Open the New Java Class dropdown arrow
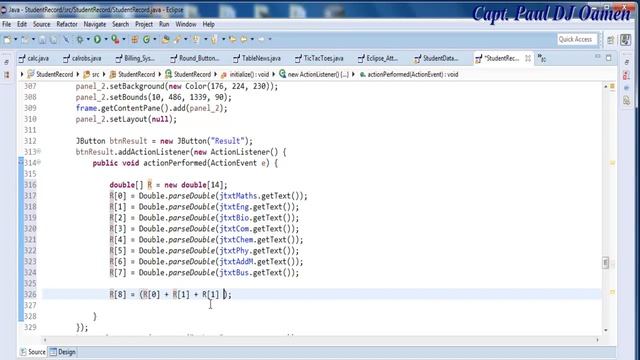Screen dimensions: 640x360 point(154,40)
